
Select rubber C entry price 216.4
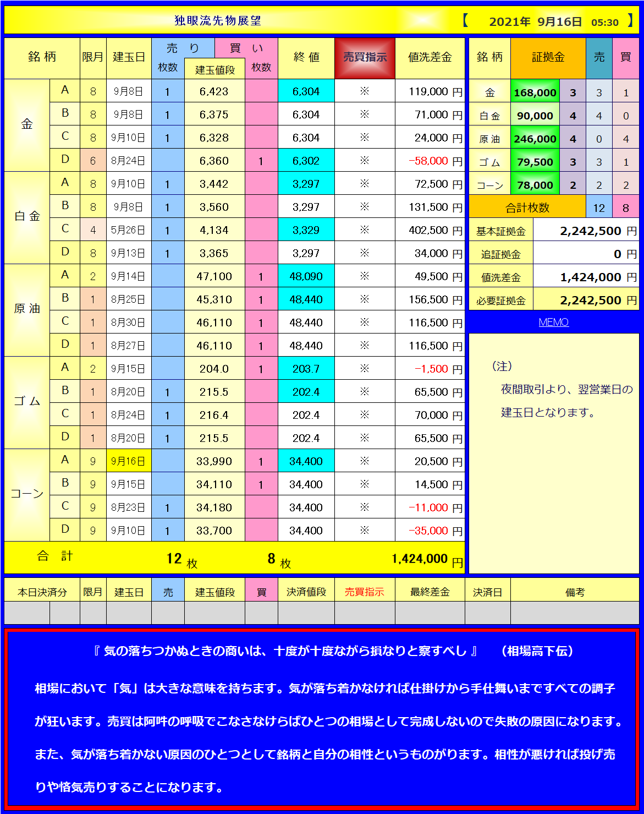point(214,415)
